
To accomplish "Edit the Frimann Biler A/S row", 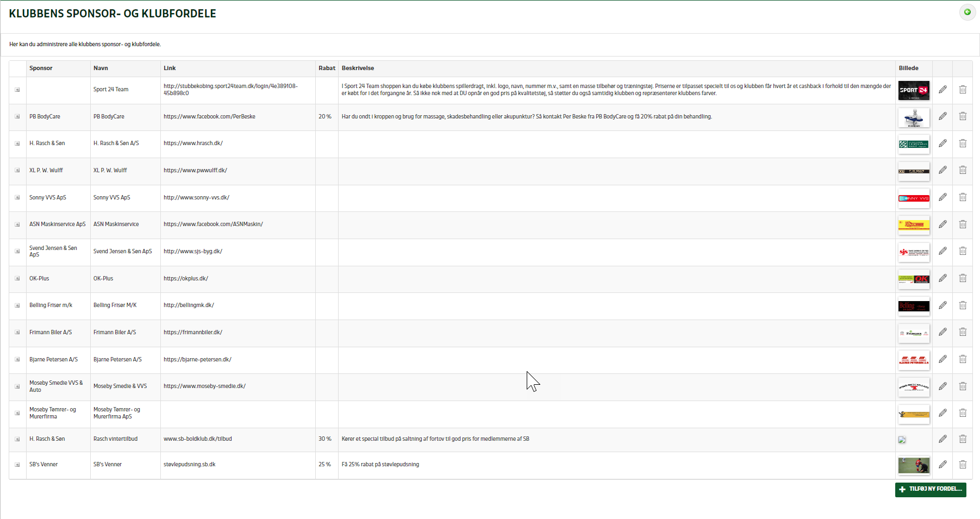I will pos(942,332).
